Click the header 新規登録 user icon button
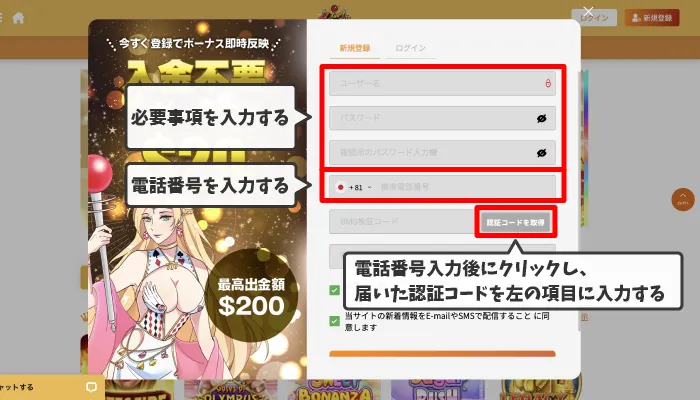Screen dimensions: 700x400 (x=652, y=18)
